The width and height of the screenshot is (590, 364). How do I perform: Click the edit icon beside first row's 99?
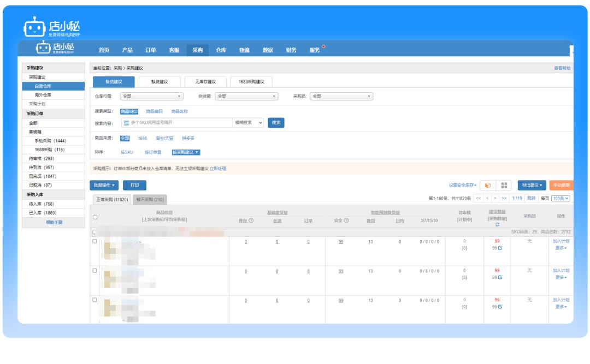(x=500, y=247)
